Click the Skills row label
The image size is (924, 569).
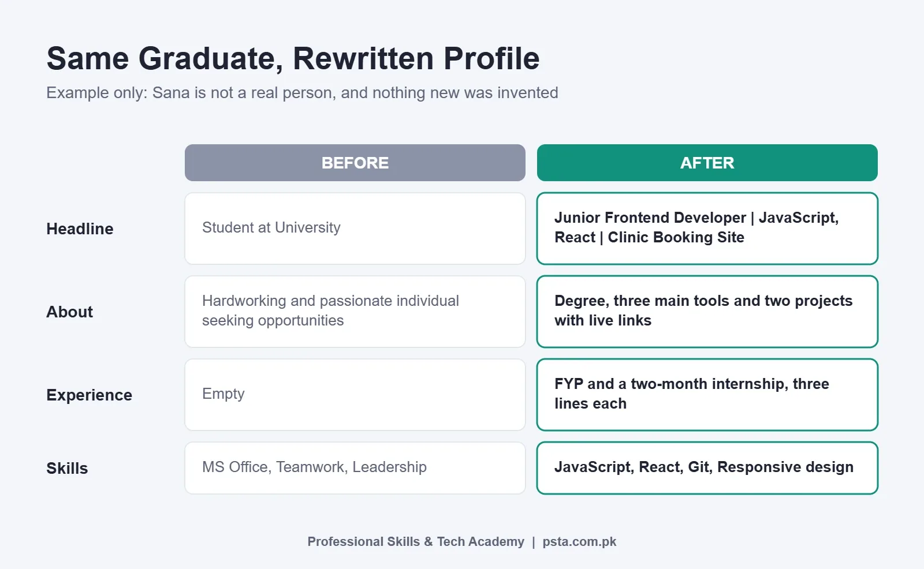click(x=67, y=469)
